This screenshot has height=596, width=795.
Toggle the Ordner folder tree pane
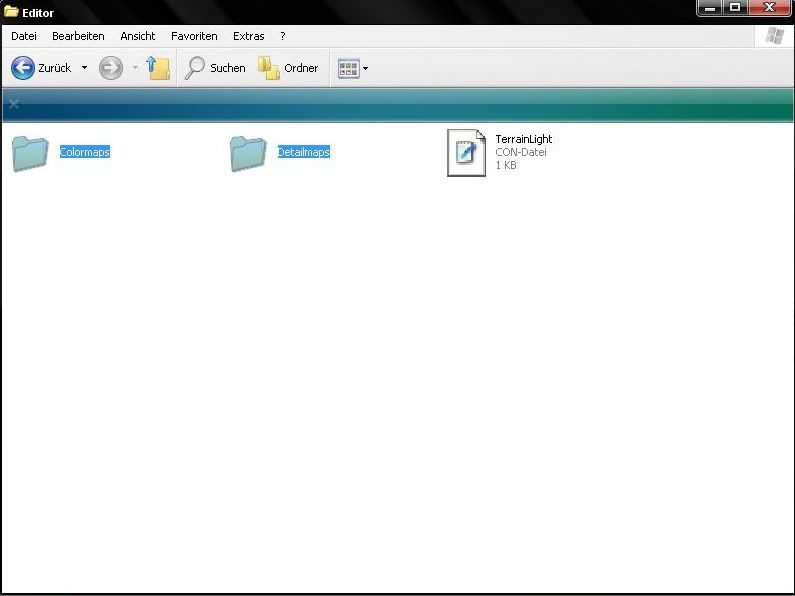tap(288, 68)
